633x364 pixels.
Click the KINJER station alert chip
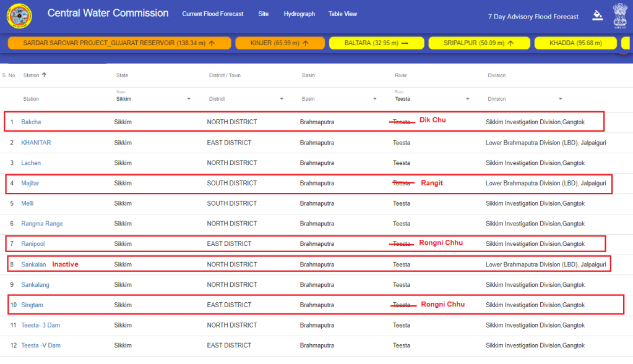279,43
